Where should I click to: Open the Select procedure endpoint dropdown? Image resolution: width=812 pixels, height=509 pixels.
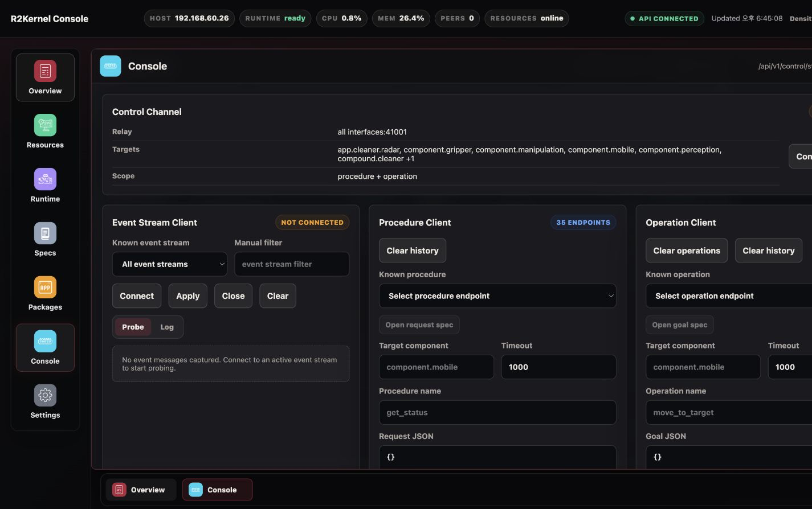click(497, 296)
